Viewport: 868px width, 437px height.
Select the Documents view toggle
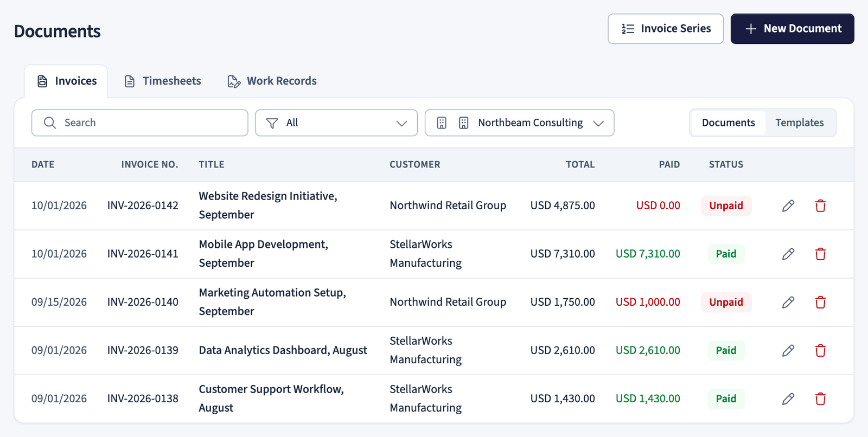[x=728, y=123]
